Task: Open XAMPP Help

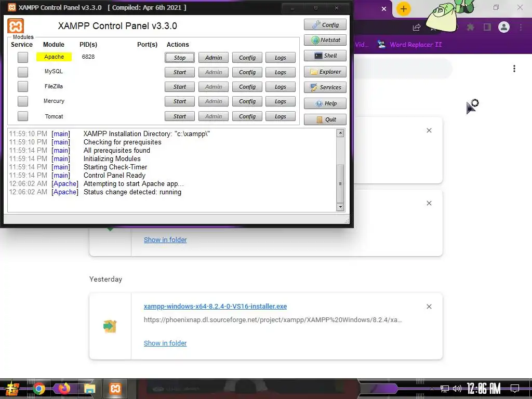Action: point(325,103)
